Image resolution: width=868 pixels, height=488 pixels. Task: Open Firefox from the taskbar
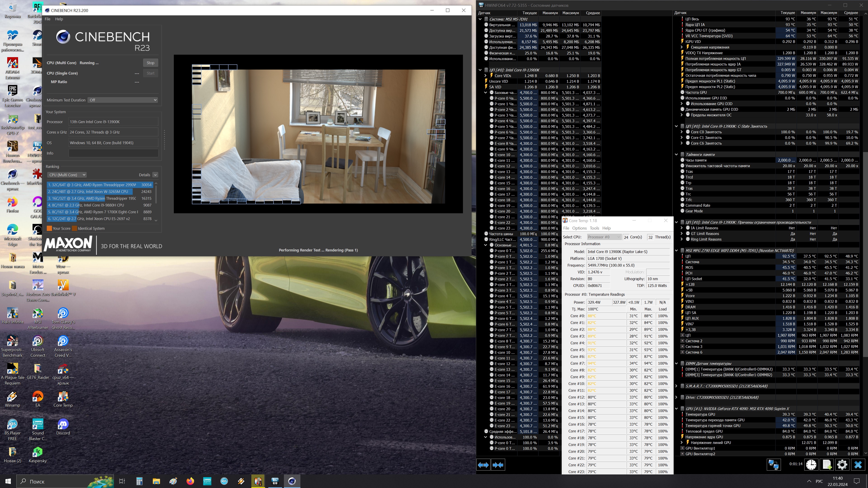pyautogui.click(x=190, y=481)
